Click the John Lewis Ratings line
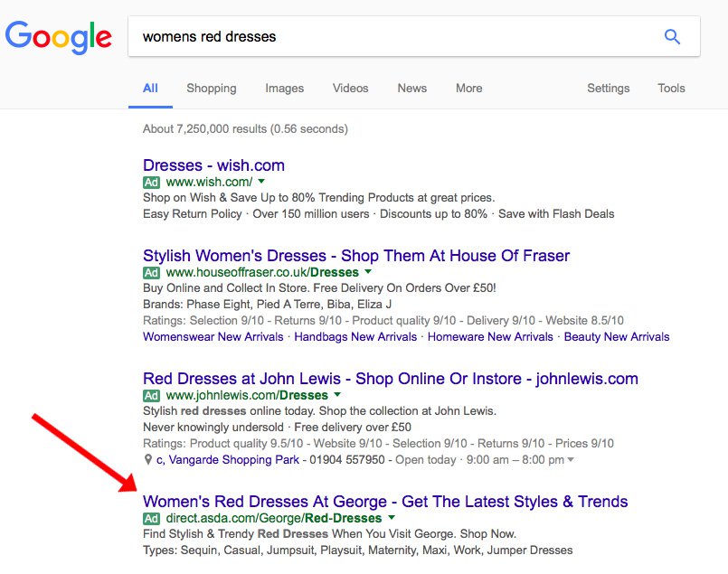728x574 pixels. coord(378,444)
